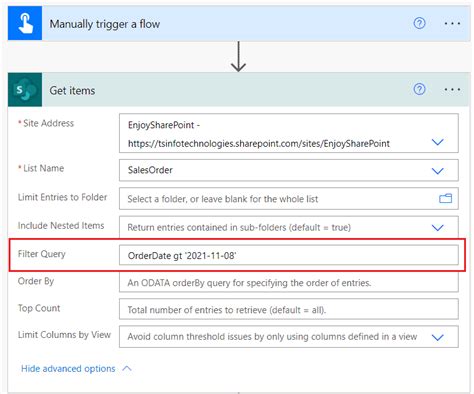Click the SharePoint Get items icon
The height and width of the screenshot is (394, 474).
[25, 90]
